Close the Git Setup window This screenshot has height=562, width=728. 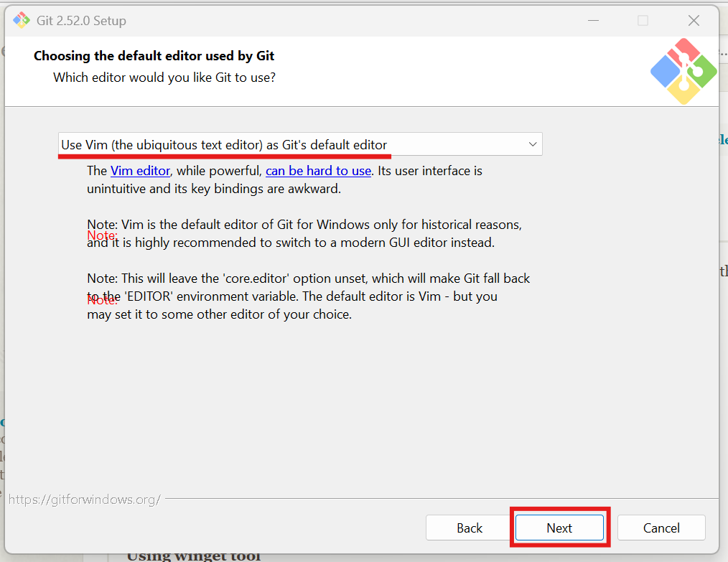coord(694,20)
